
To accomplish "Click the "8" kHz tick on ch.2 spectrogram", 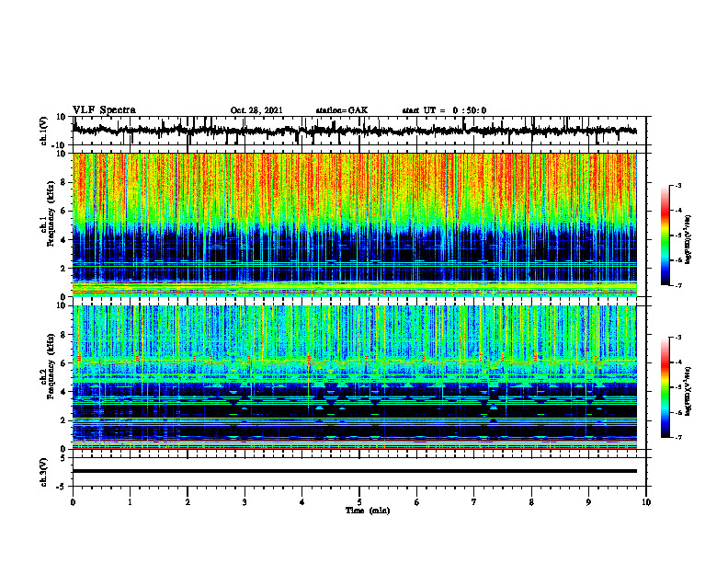I will [63, 335].
